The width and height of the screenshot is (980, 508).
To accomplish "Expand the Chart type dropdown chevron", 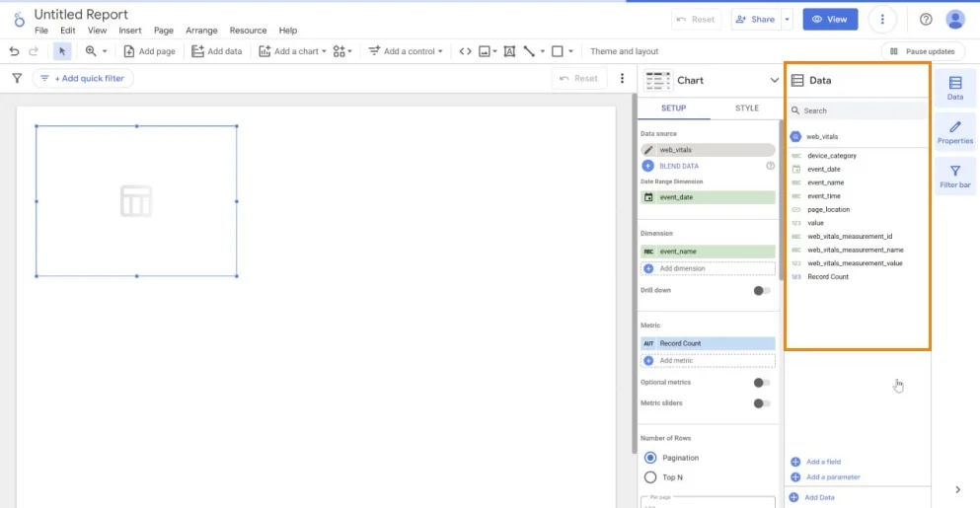I will click(775, 81).
